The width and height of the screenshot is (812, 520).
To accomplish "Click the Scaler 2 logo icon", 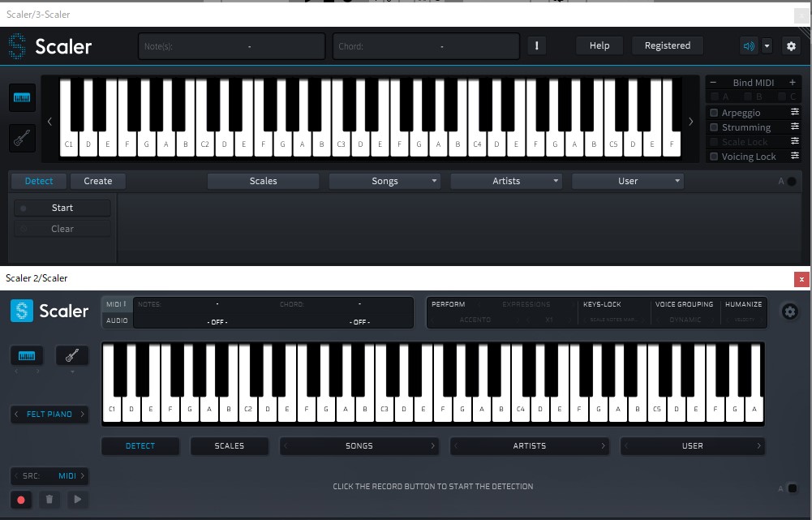I will tap(22, 311).
